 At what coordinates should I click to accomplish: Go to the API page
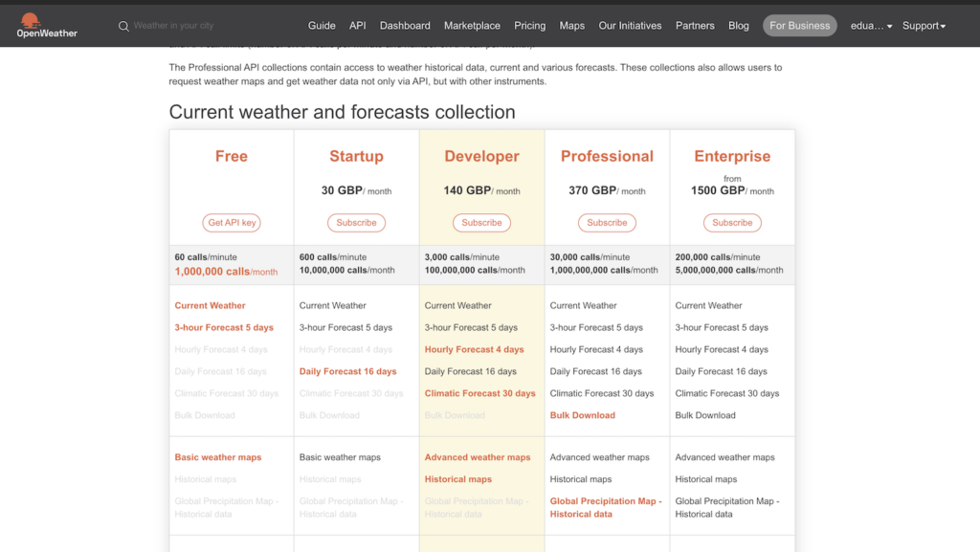click(358, 26)
